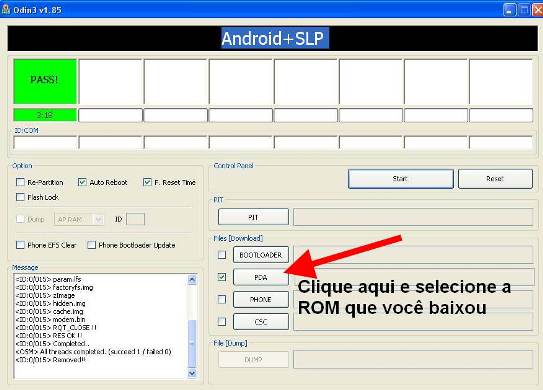Tick the Dump checkbox

(20, 219)
